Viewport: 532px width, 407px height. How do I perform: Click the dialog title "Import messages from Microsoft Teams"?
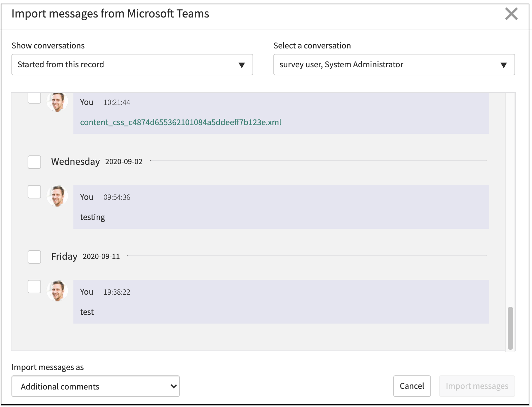110,14
